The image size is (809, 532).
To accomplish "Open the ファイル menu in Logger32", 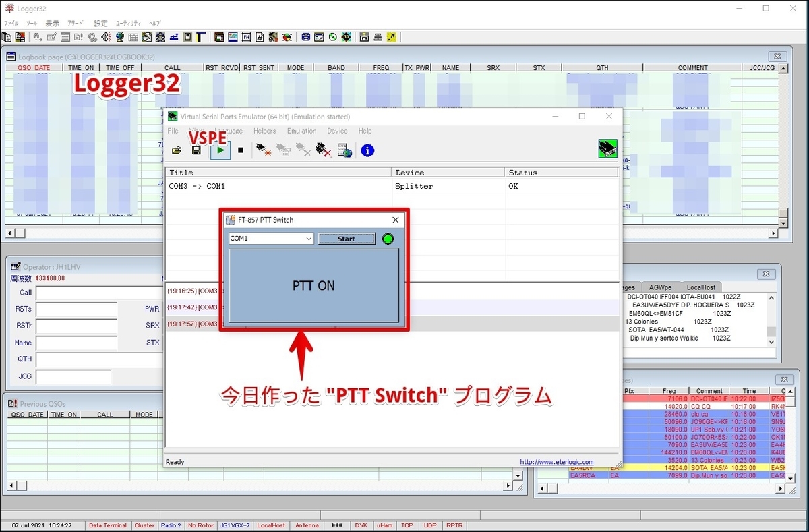I will click(x=11, y=23).
